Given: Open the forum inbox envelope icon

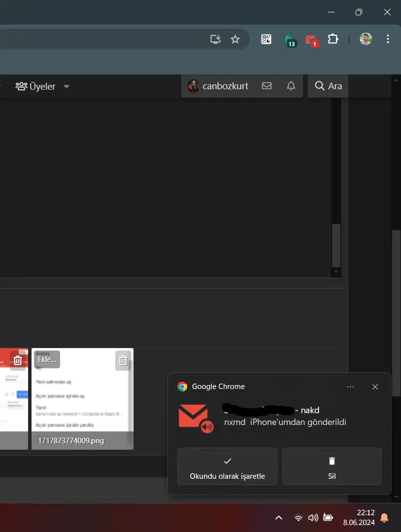Looking at the screenshot, I should [x=267, y=85].
